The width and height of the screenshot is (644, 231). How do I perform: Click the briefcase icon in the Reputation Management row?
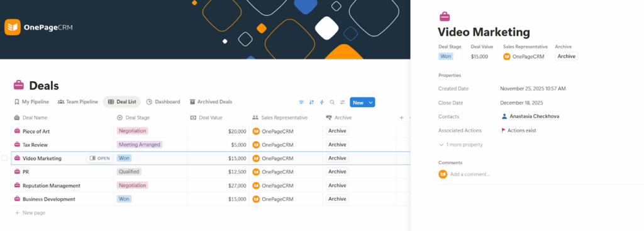coord(17,186)
